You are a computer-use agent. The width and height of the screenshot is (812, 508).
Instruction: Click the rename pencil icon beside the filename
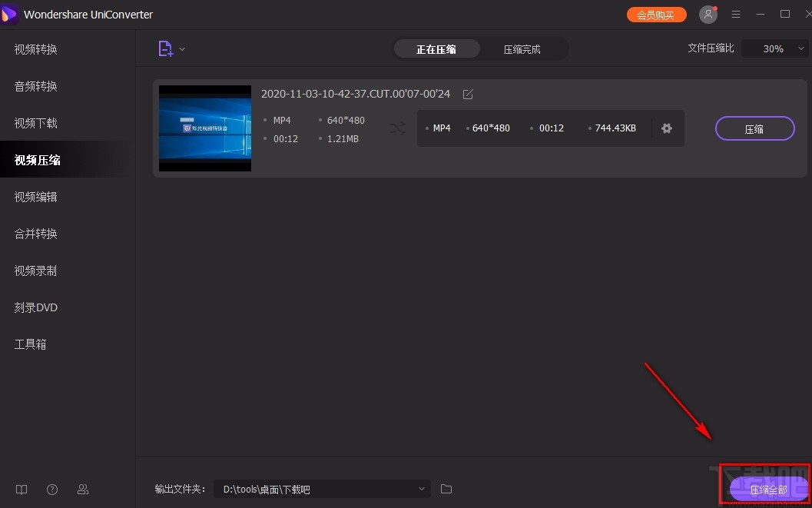pyautogui.click(x=468, y=94)
